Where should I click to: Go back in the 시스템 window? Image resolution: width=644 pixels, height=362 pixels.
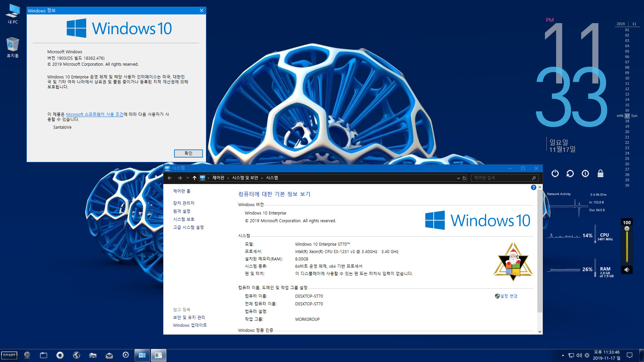170,178
